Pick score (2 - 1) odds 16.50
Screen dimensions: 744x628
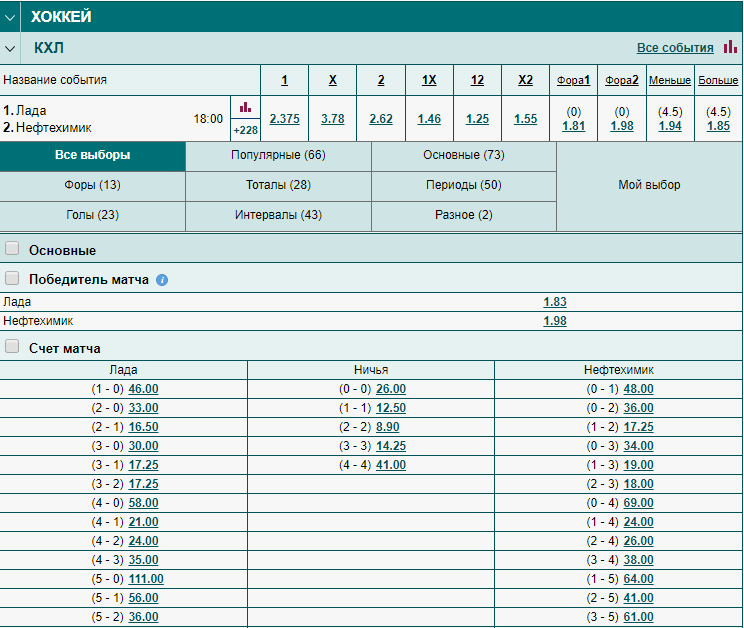pyautogui.click(x=143, y=427)
